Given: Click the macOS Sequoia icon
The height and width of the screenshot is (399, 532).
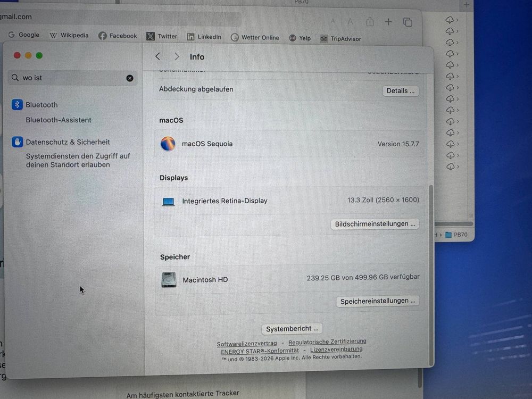Looking at the screenshot, I should pos(168,144).
